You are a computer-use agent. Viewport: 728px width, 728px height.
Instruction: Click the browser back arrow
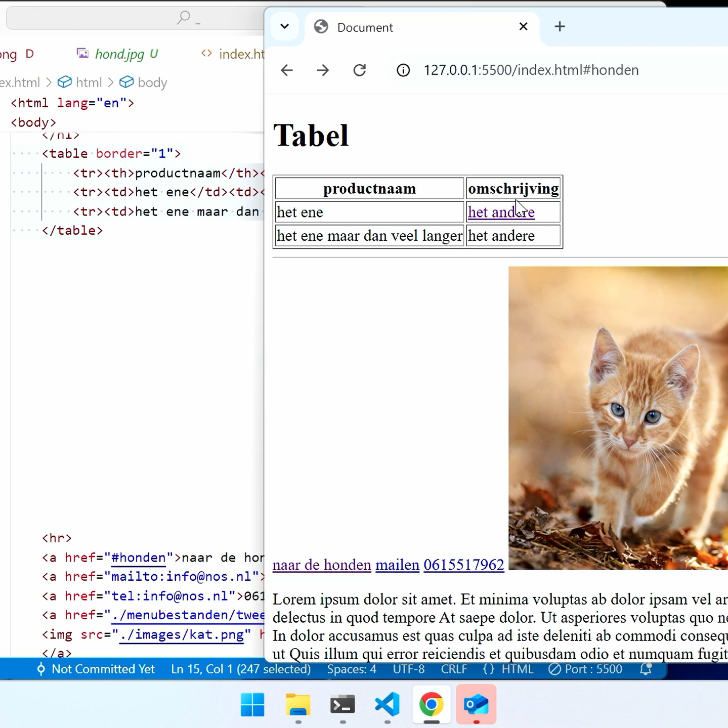[287, 70]
